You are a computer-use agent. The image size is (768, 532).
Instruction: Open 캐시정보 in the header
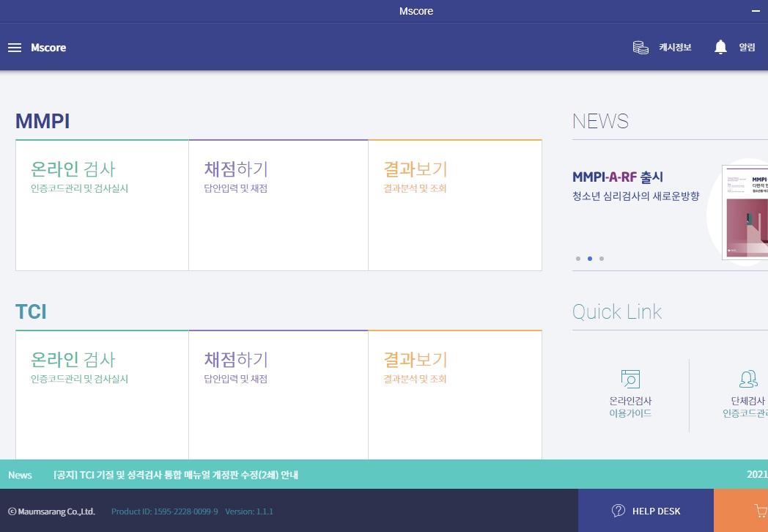[675, 47]
